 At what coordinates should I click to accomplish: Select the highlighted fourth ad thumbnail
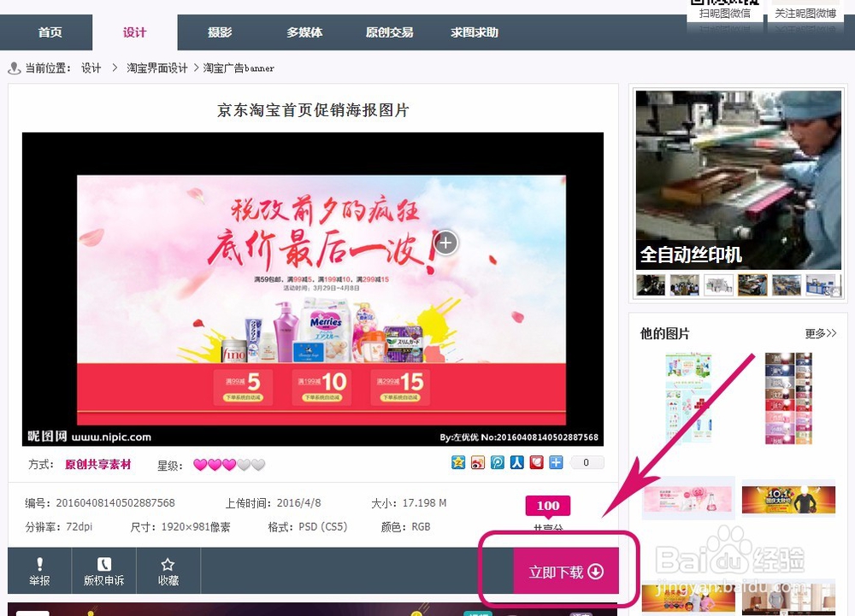tap(752, 285)
